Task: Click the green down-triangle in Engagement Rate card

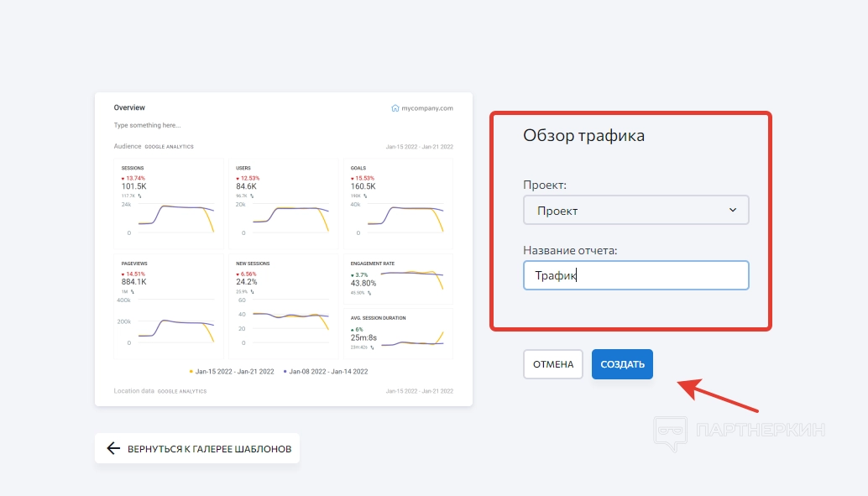Action: pos(353,274)
